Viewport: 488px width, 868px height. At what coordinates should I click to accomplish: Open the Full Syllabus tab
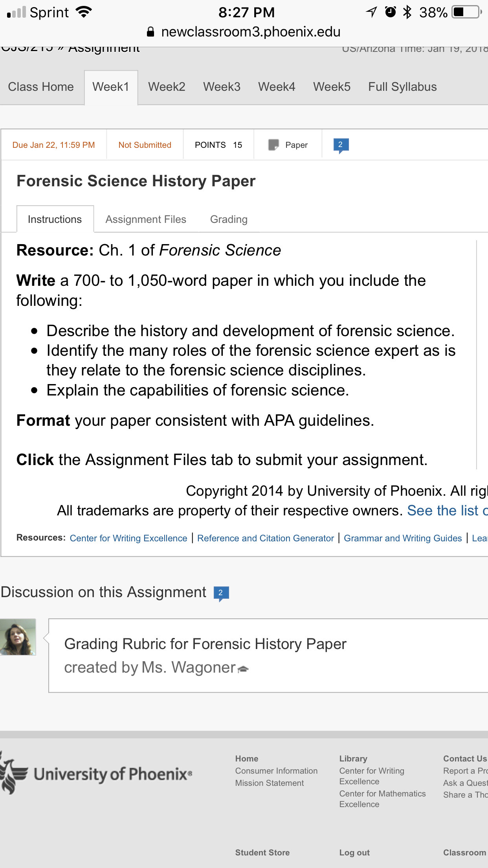click(x=402, y=87)
